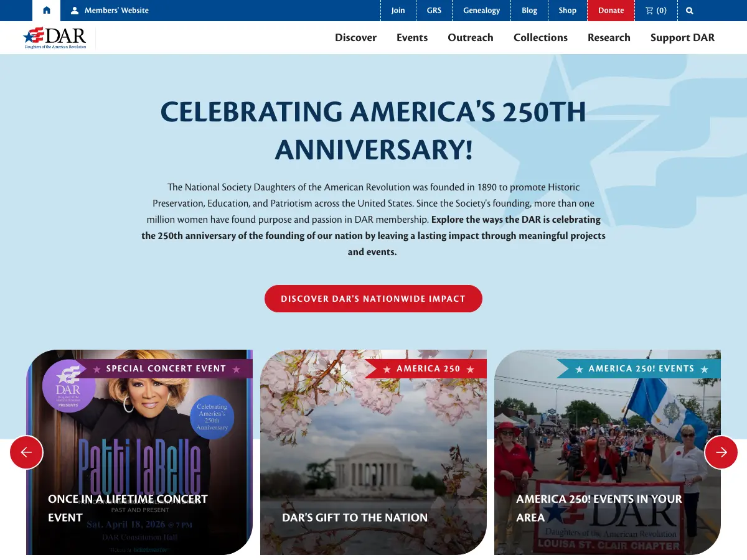Open the Events menu

pyautogui.click(x=412, y=37)
